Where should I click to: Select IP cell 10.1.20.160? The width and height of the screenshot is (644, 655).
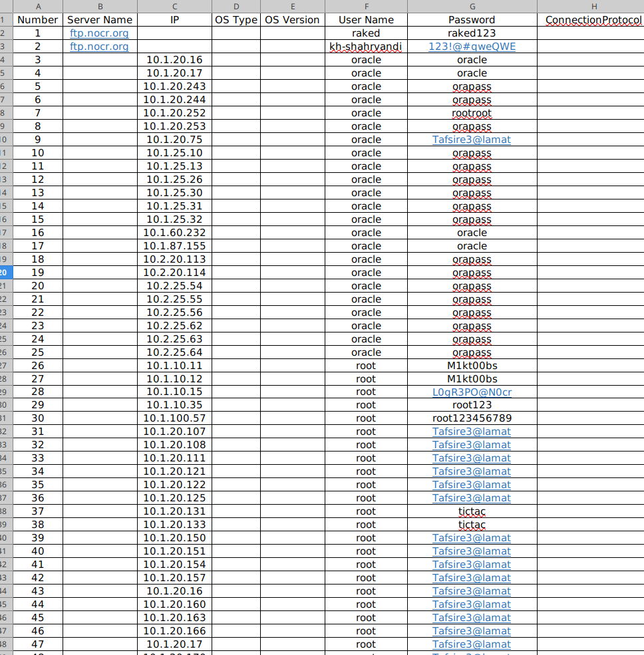(x=175, y=604)
